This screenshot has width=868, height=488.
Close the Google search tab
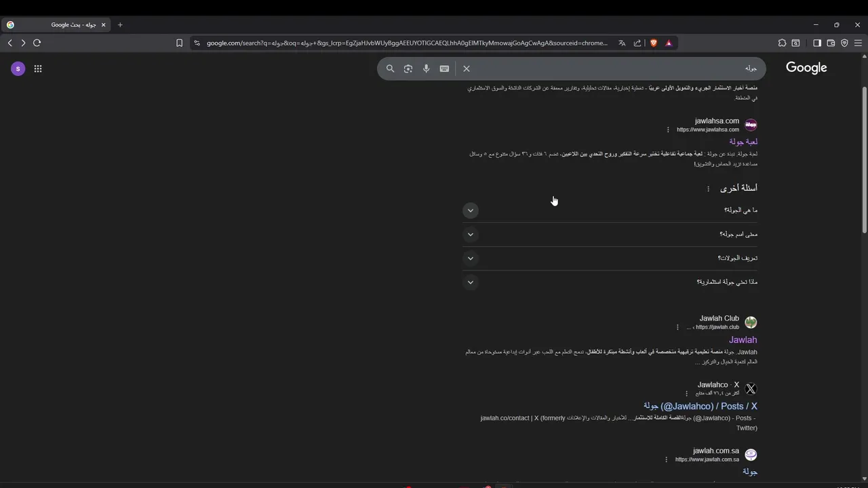pos(104,25)
